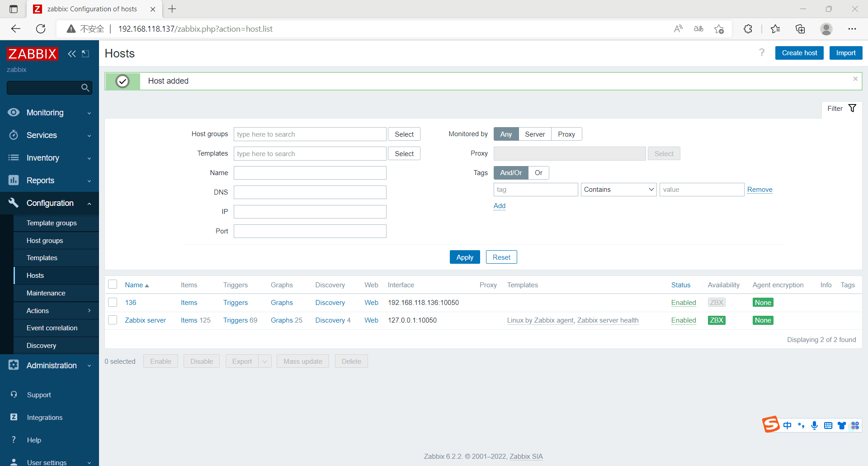Viewport: 868px width, 466px height.
Task: Collapse the Zabbix sidebar with double-arrow icon
Action: tap(71, 54)
